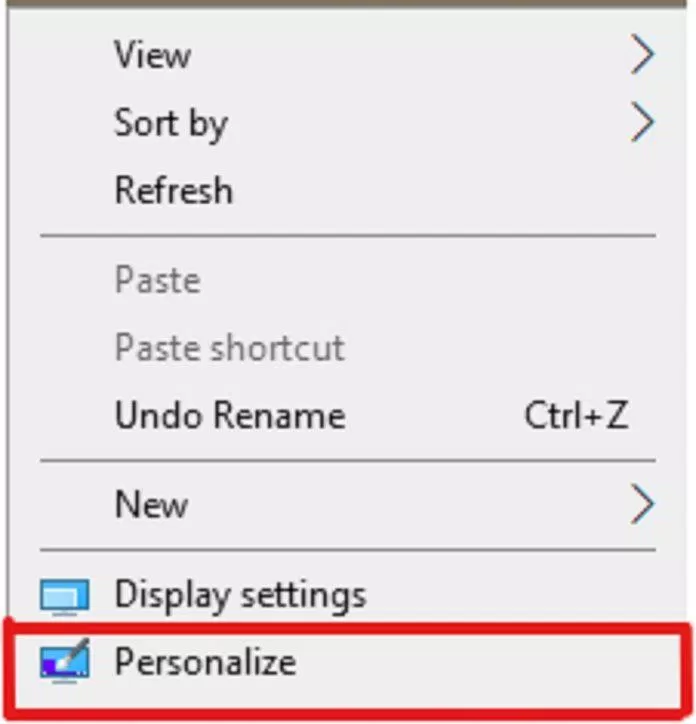Viewport: 696px width, 724px height.
Task: Expand the View submenu arrow
Action: (x=643, y=54)
